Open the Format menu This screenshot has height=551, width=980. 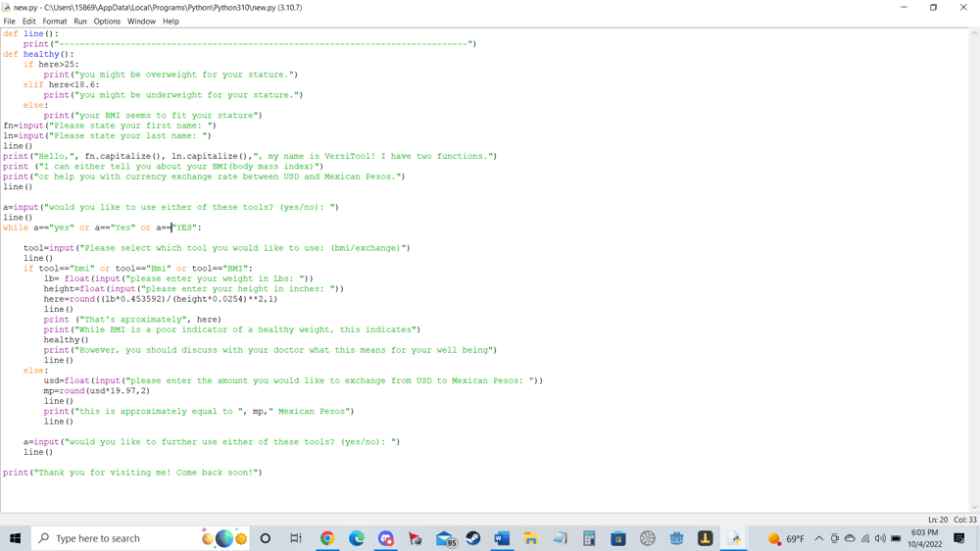coord(55,22)
